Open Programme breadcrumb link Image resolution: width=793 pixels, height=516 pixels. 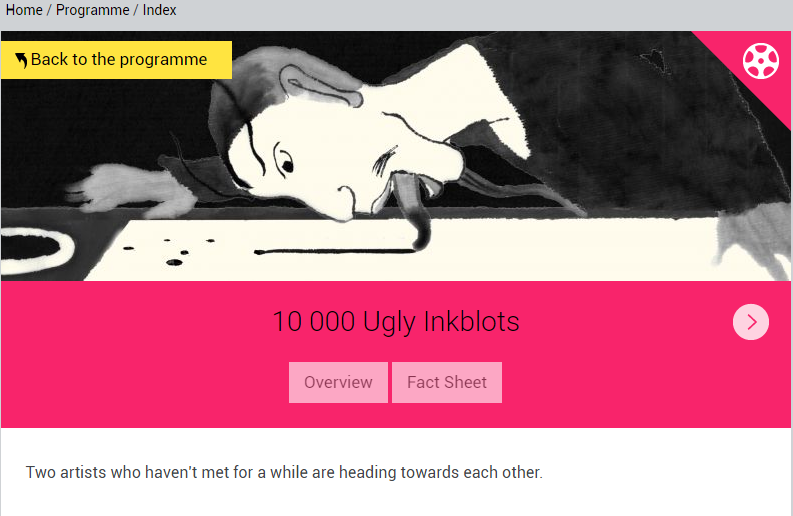click(x=93, y=10)
